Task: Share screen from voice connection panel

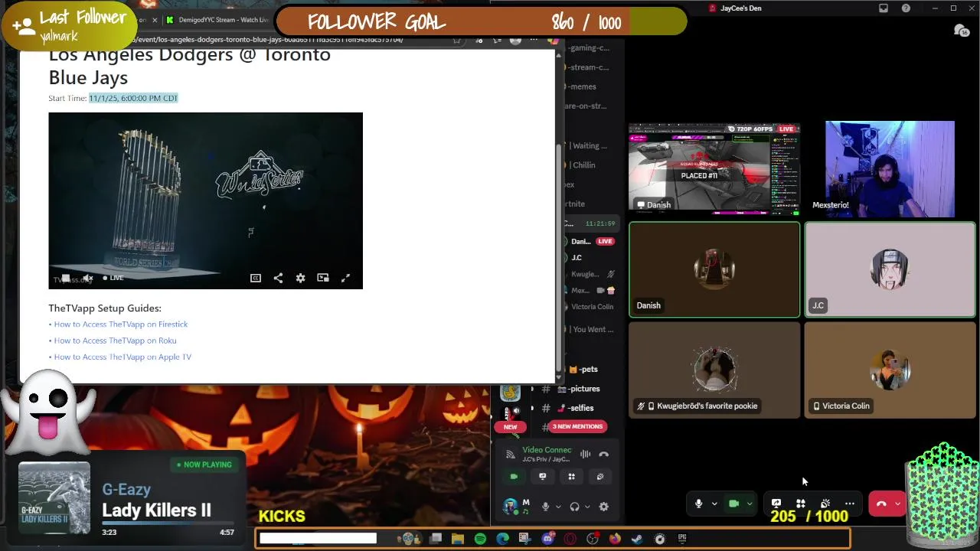Action: (543, 477)
